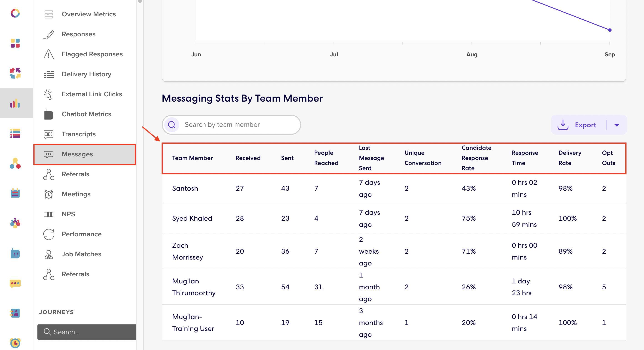This screenshot has height=350, width=644.
Task: Sort by Received column header
Action: click(x=248, y=158)
